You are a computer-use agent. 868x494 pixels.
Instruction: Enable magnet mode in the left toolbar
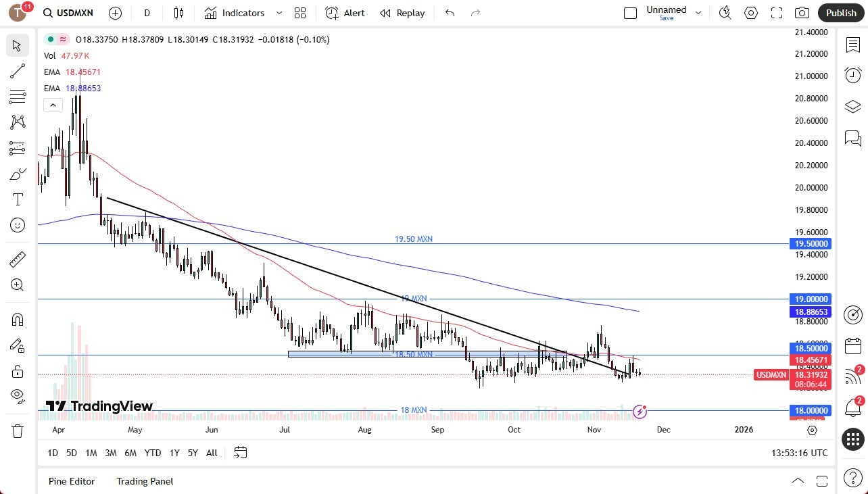pos(17,319)
